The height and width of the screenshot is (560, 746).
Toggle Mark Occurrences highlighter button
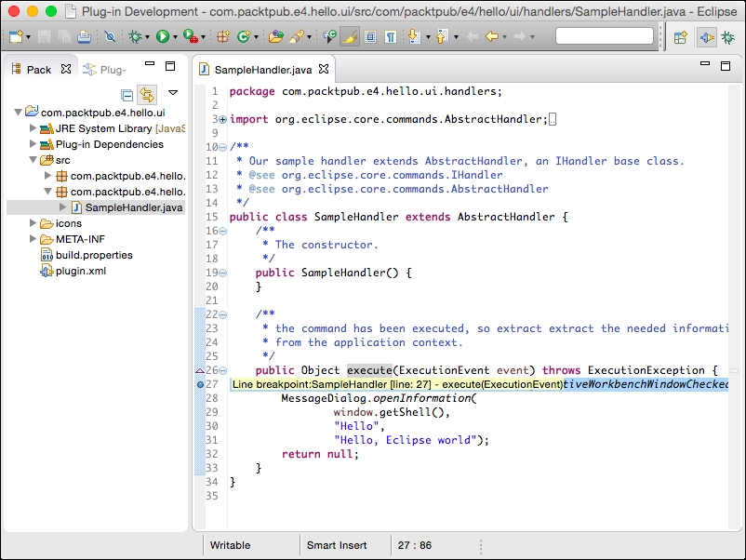[350, 37]
